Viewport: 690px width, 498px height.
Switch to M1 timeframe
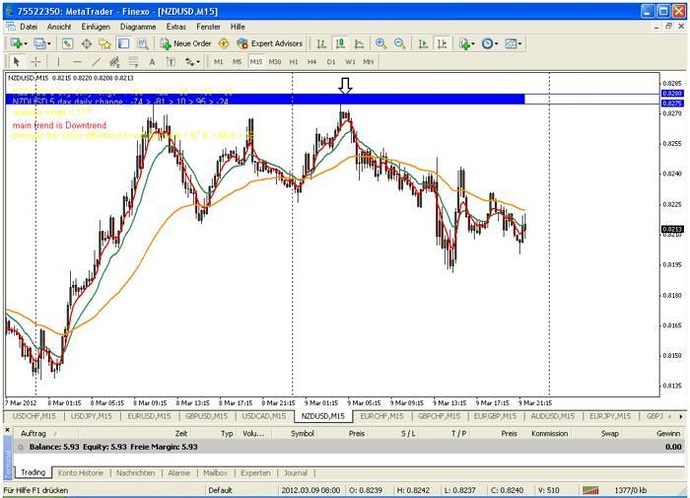(x=218, y=62)
